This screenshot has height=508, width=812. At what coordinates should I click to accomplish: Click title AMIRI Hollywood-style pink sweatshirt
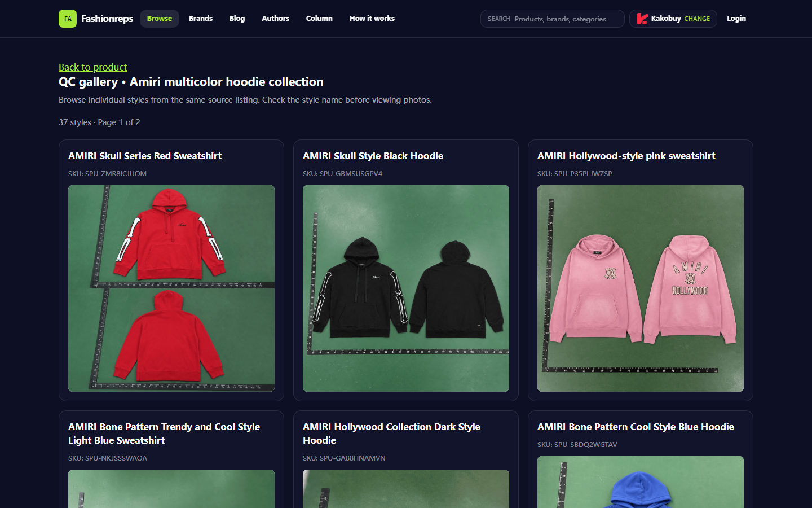pos(626,156)
